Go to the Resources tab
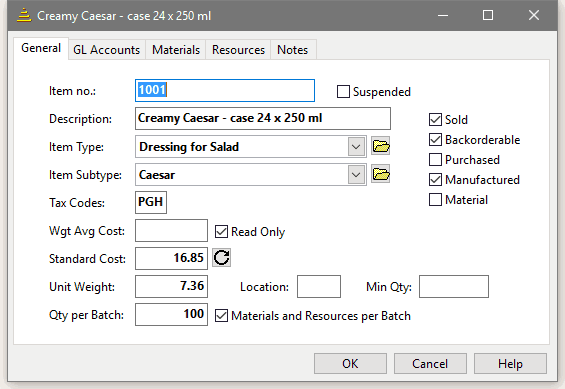The width and height of the screenshot is (565, 389). (x=238, y=50)
